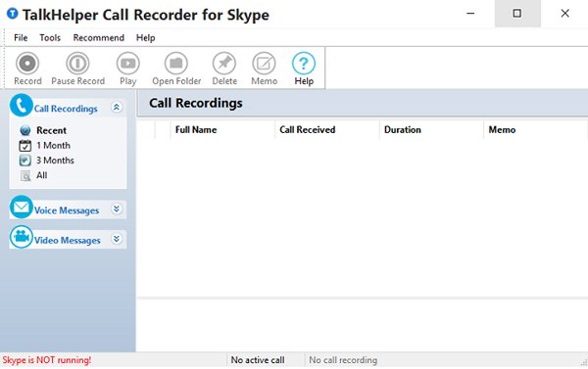
Task: Click the 'Skype is NOT running!' status text
Action: click(46, 360)
